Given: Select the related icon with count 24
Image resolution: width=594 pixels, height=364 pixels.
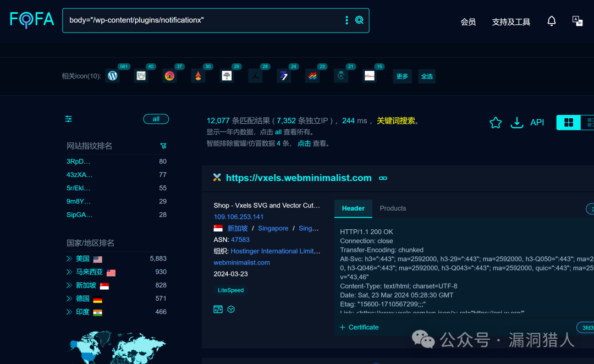Looking at the screenshot, I should (284, 76).
